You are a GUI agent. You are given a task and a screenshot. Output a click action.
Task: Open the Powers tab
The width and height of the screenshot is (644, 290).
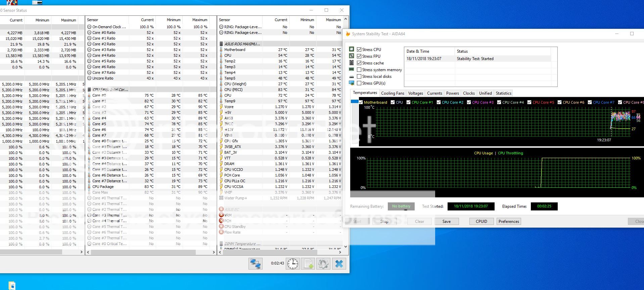(x=452, y=93)
